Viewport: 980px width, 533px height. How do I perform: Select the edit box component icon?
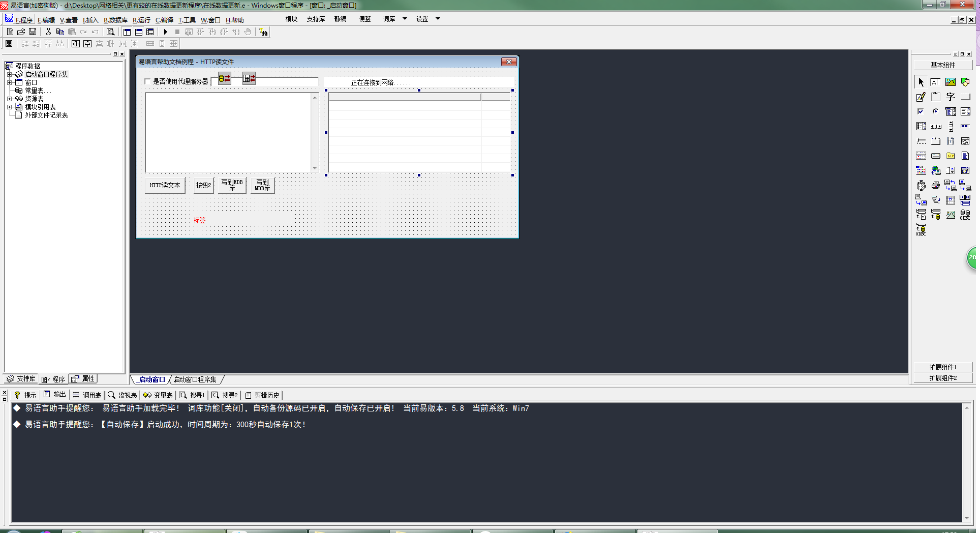pyautogui.click(x=935, y=82)
